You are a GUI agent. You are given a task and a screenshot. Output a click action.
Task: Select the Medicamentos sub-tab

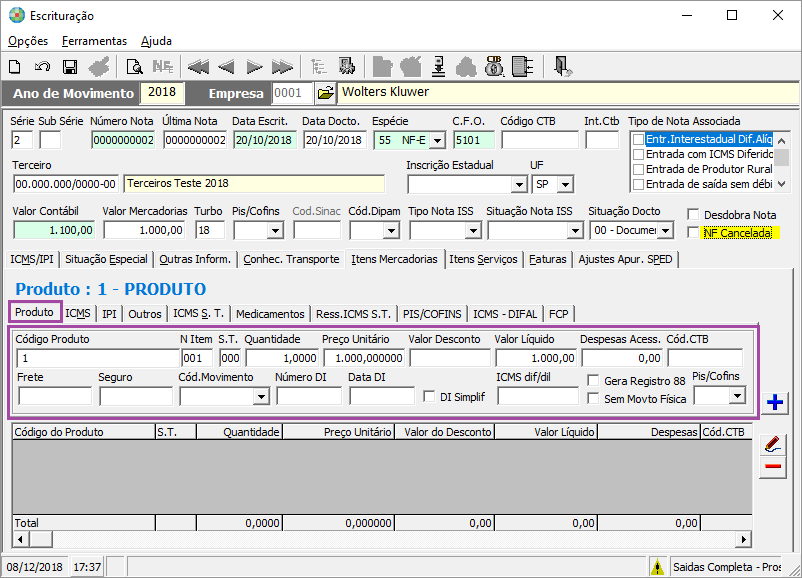click(x=270, y=314)
